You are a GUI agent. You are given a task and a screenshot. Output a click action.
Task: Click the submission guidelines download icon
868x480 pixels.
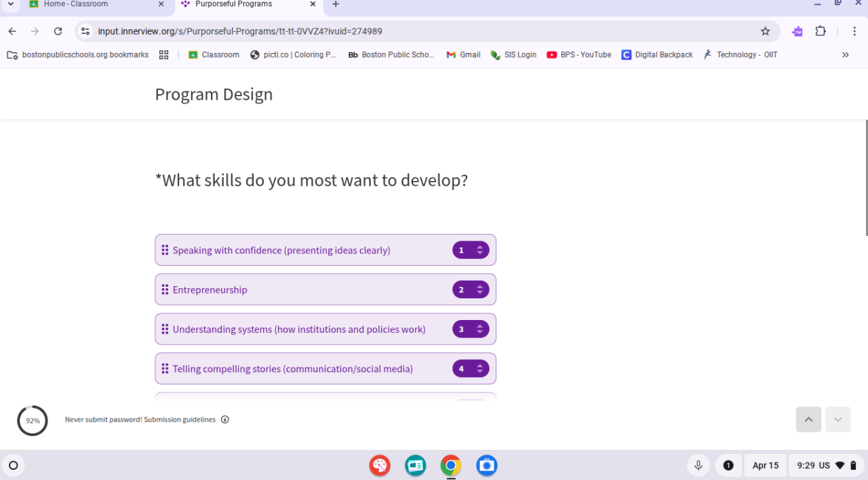pos(225,420)
